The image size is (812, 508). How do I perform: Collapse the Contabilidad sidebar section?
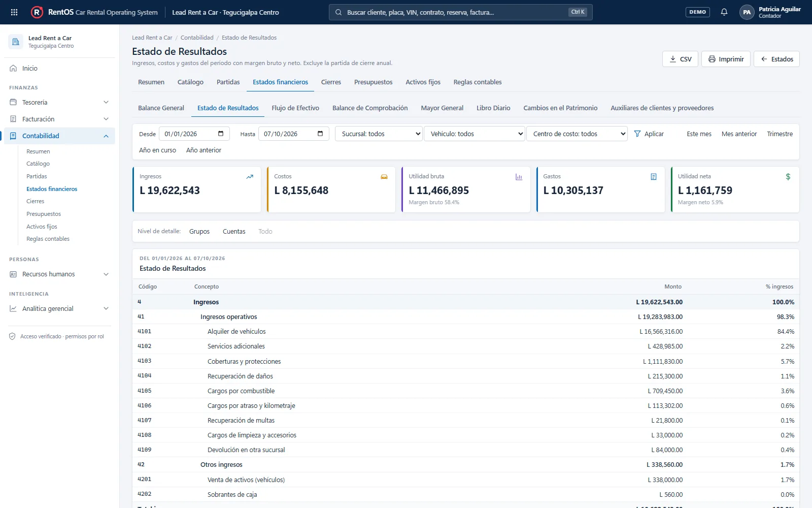coord(59,136)
